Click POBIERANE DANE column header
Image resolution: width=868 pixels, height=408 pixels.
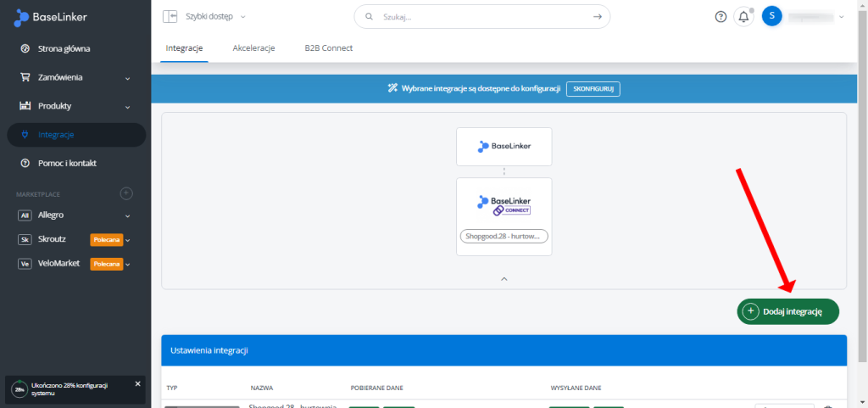point(376,388)
